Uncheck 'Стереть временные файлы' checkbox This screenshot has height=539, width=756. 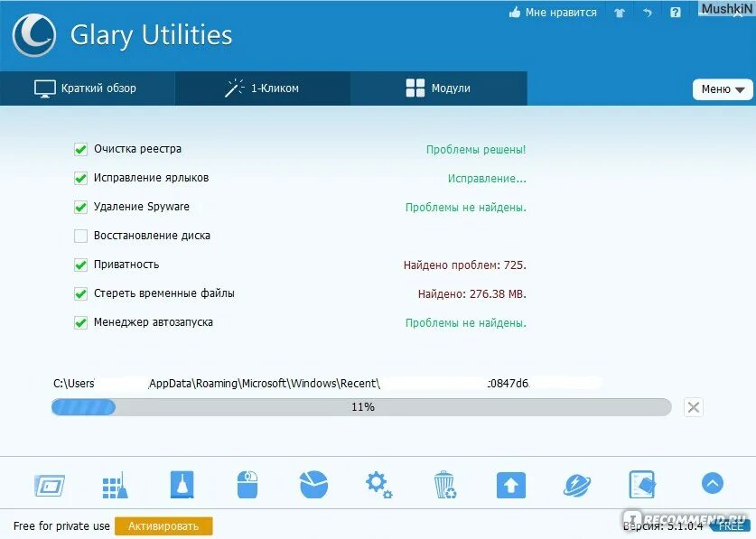tap(80, 293)
